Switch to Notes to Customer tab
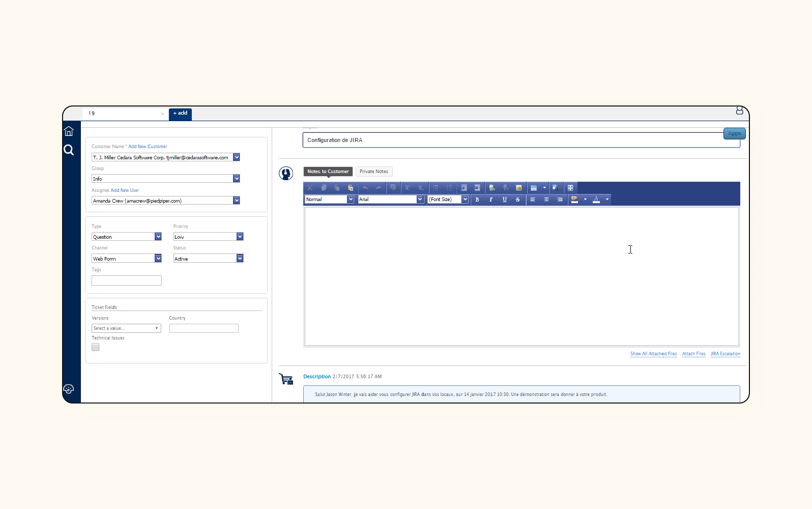Viewport: 812px width, 509px height. click(328, 172)
